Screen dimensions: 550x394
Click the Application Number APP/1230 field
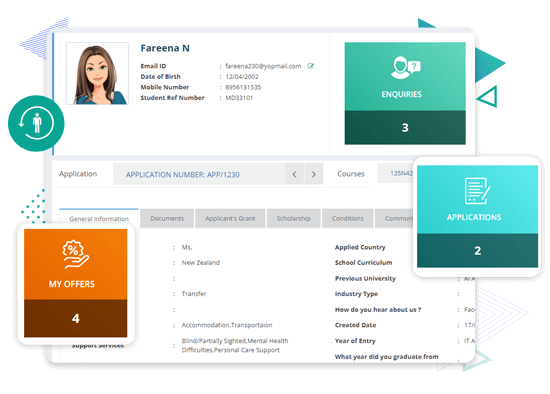(199, 174)
